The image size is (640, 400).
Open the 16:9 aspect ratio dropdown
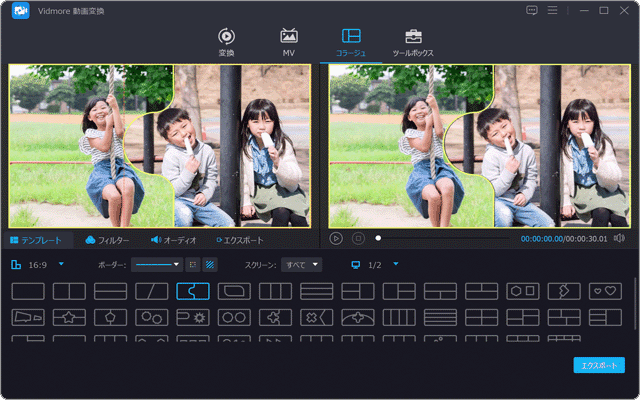click(61, 264)
